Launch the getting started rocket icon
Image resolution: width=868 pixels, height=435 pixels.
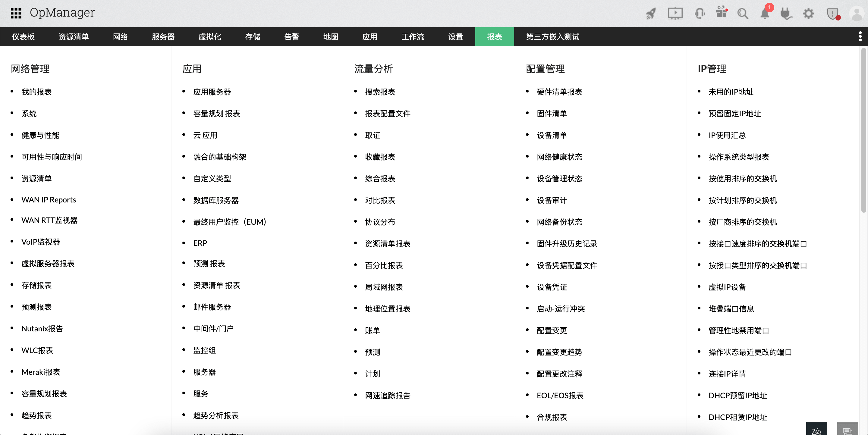point(651,14)
